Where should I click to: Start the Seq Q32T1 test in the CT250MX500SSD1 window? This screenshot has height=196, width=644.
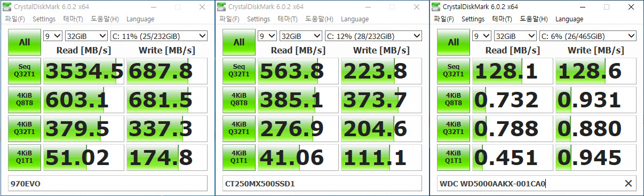239,70
